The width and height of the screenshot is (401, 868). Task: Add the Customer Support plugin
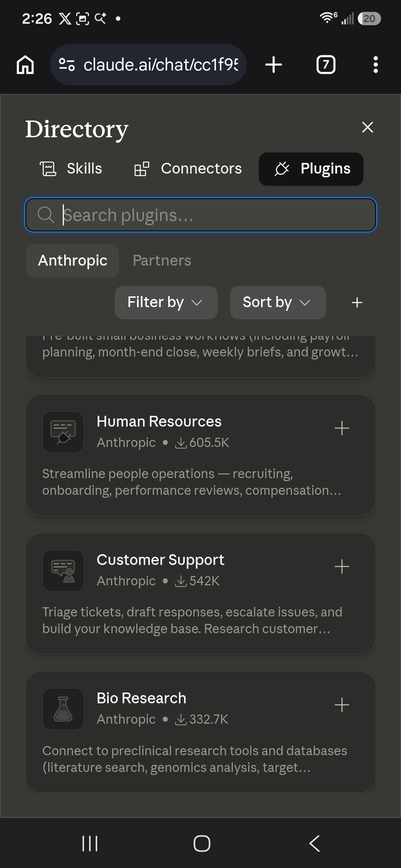point(342,566)
